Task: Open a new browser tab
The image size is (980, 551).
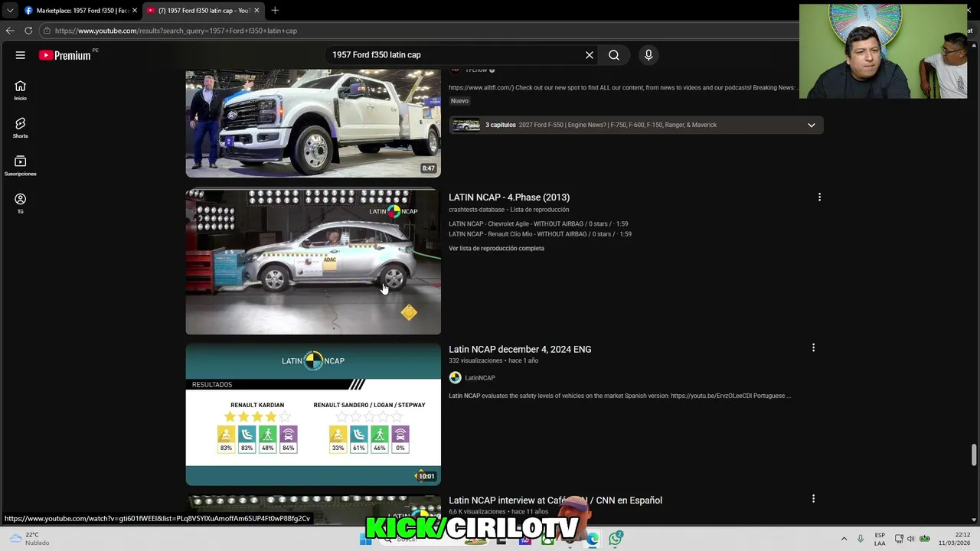Action: coord(275,10)
